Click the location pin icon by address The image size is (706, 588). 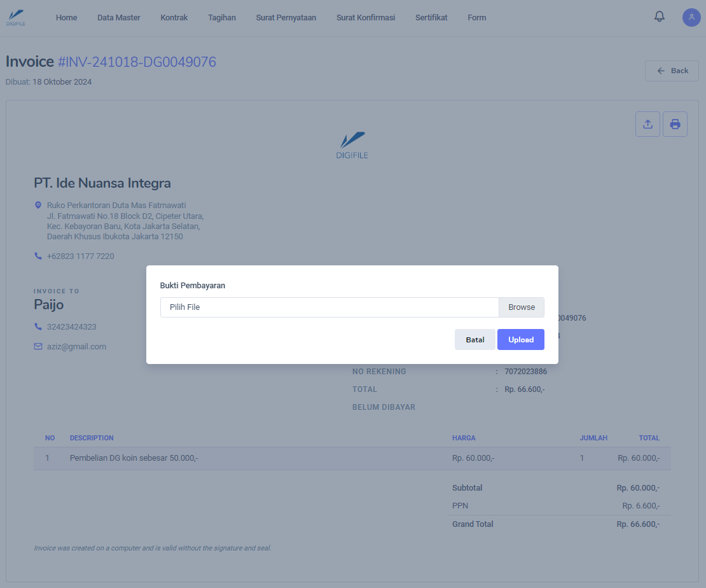pos(38,206)
